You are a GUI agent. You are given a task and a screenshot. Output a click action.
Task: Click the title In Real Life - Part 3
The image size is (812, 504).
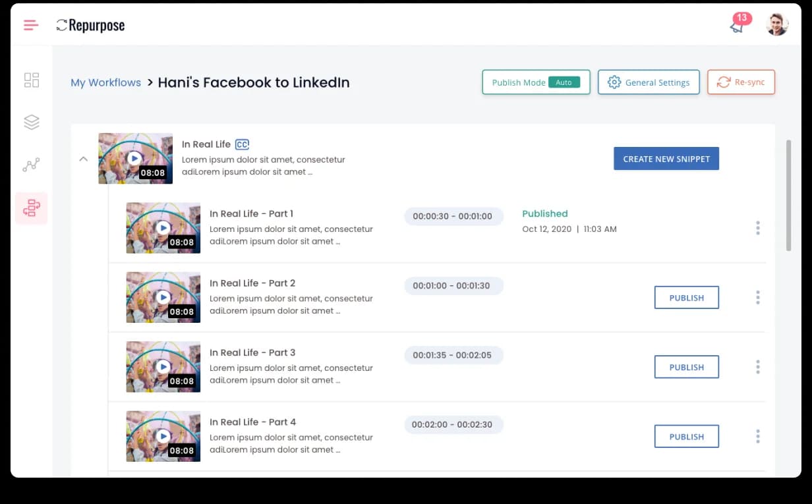click(x=252, y=352)
